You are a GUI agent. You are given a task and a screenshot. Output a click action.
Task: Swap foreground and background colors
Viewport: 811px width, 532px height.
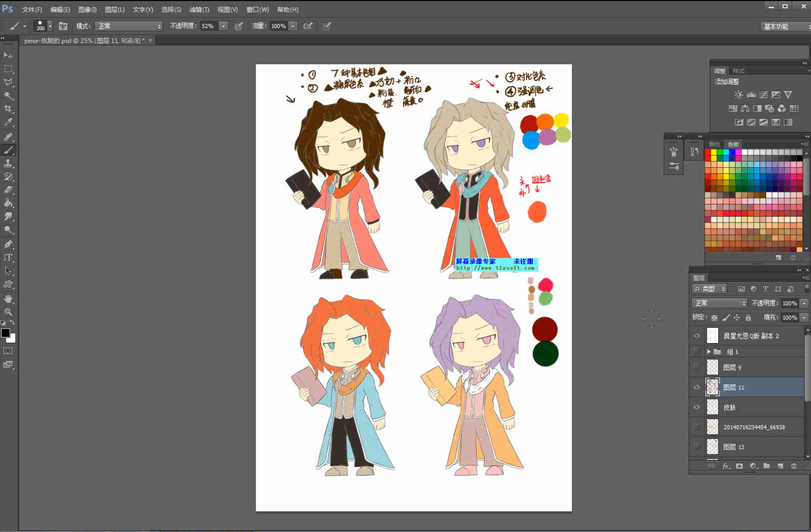pyautogui.click(x=12, y=323)
